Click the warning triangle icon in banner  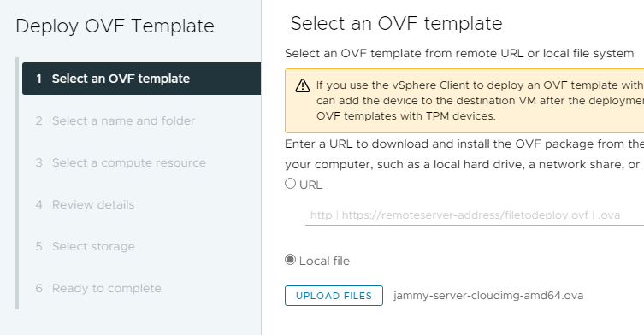tap(302, 85)
